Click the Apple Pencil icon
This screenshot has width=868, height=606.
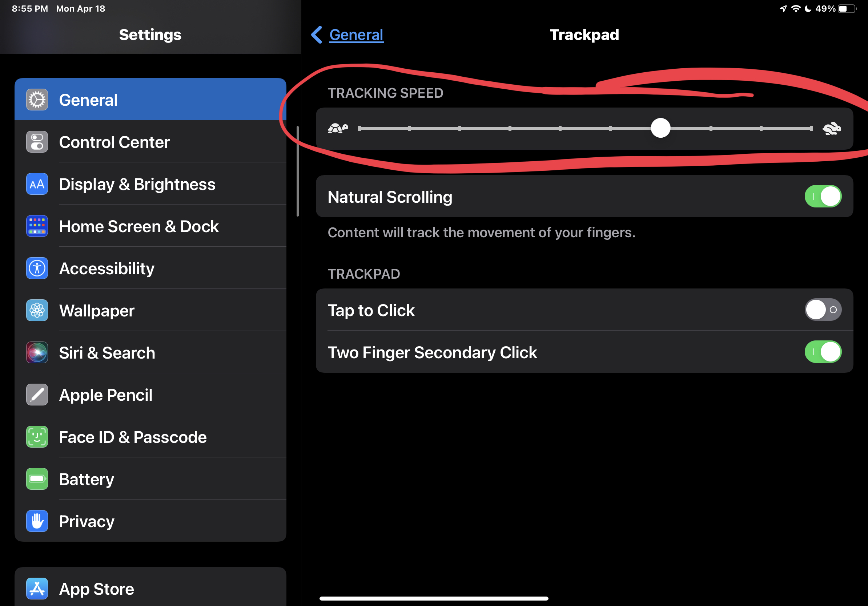click(x=37, y=395)
